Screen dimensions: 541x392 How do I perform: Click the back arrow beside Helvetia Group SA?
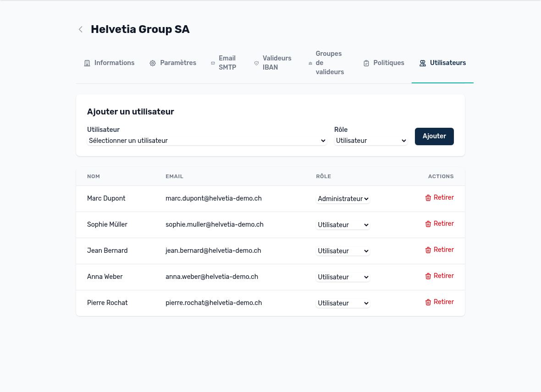[x=80, y=29]
